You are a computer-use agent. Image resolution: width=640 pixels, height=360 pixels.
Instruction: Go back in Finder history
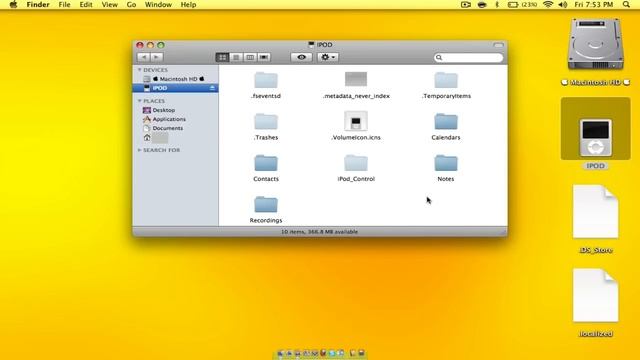143,58
